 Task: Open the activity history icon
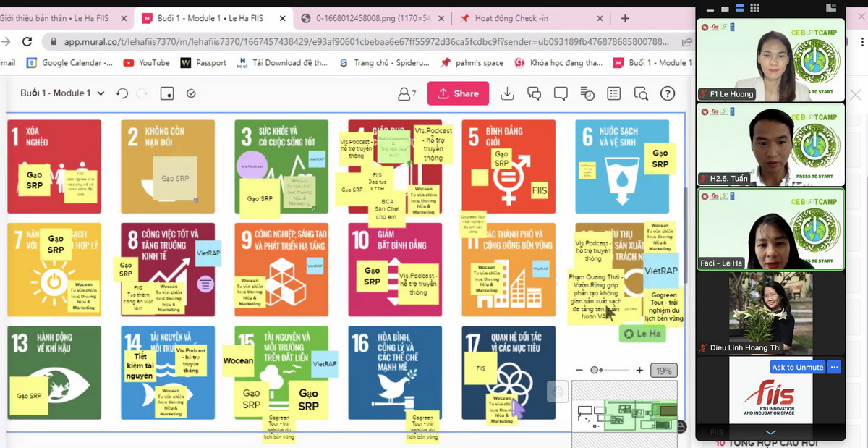tap(587, 93)
